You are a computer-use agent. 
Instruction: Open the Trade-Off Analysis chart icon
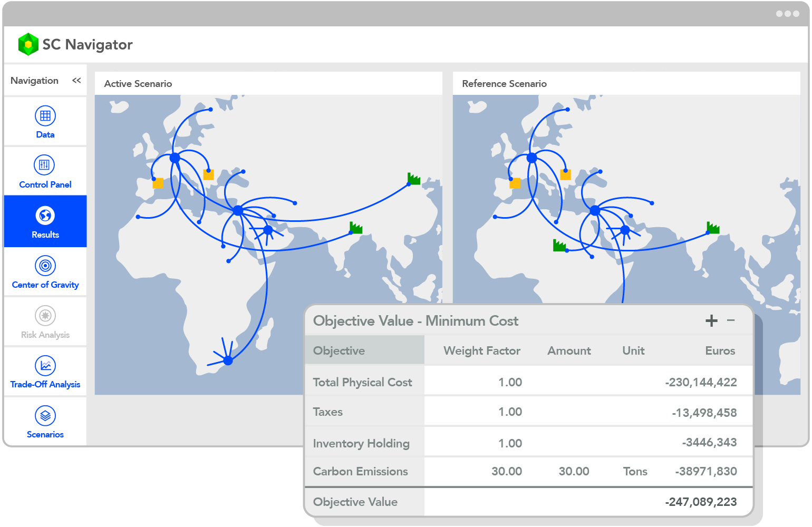click(45, 366)
